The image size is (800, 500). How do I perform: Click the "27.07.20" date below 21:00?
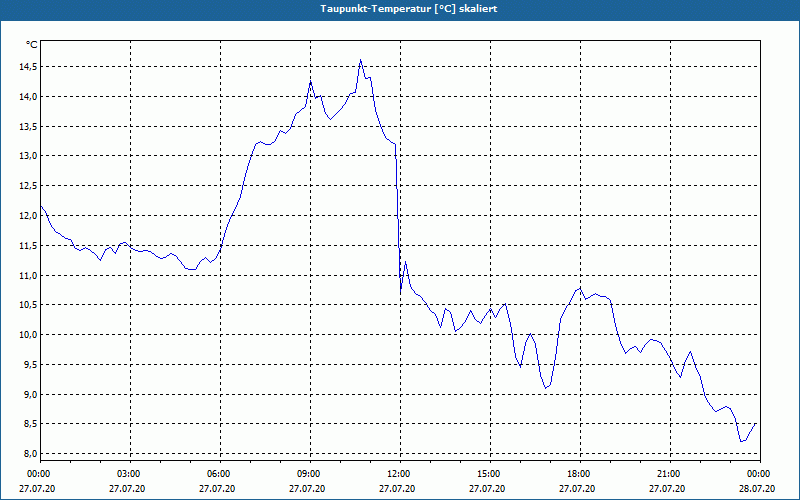667,489
